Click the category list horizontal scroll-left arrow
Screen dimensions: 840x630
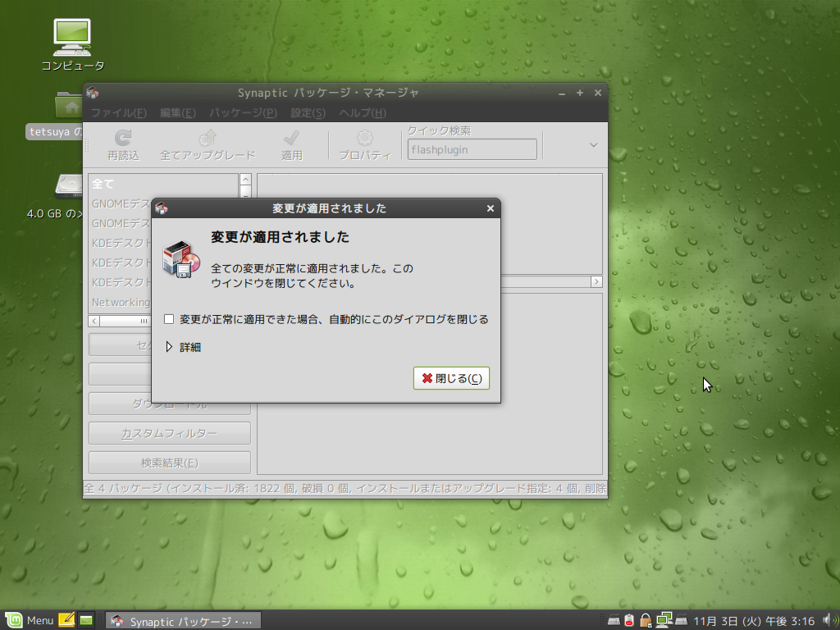click(x=94, y=321)
